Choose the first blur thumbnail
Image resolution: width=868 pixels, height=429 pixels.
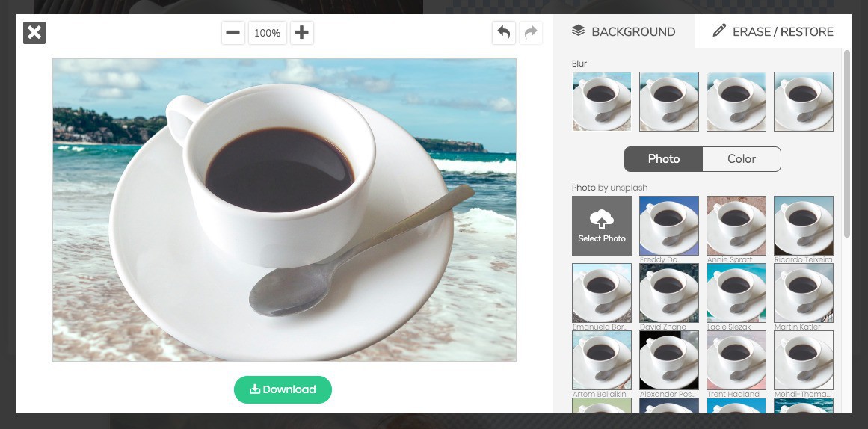(x=602, y=102)
